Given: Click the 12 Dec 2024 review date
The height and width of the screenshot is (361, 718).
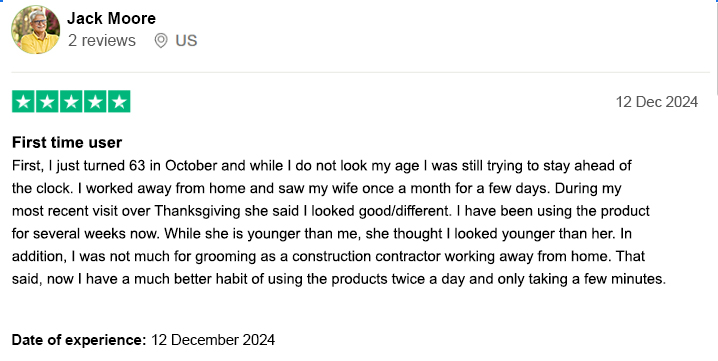Looking at the screenshot, I should [657, 102].
